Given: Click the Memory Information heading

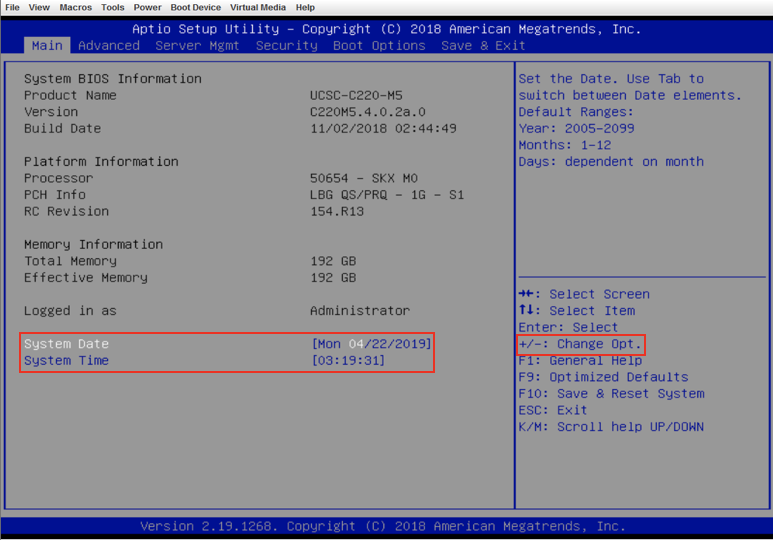Looking at the screenshot, I should (94, 244).
